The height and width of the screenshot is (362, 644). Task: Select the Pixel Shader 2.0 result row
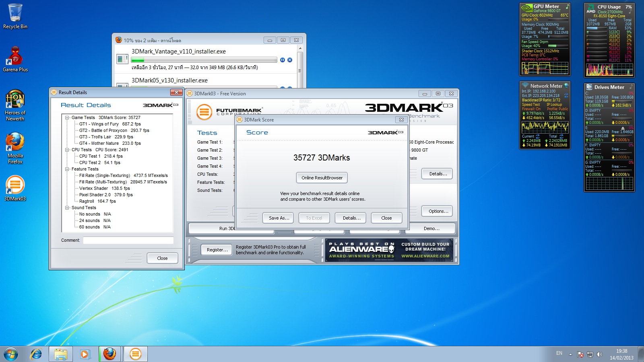pyautogui.click(x=106, y=195)
